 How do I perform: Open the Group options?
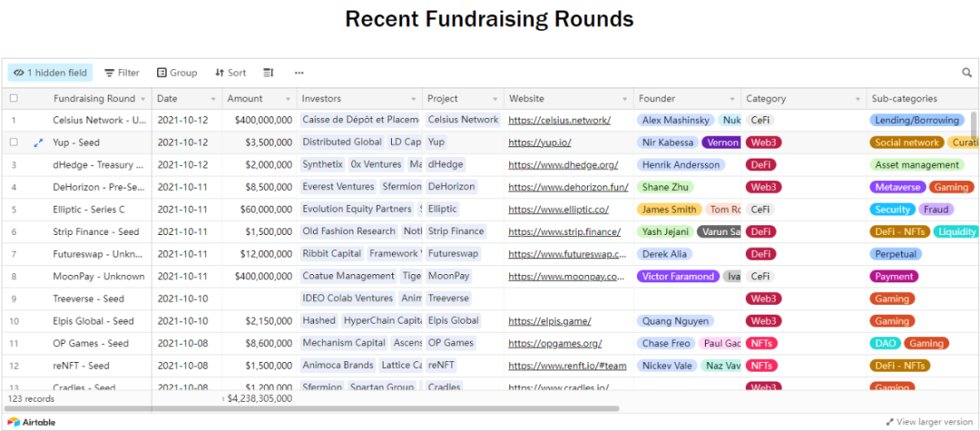(177, 73)
